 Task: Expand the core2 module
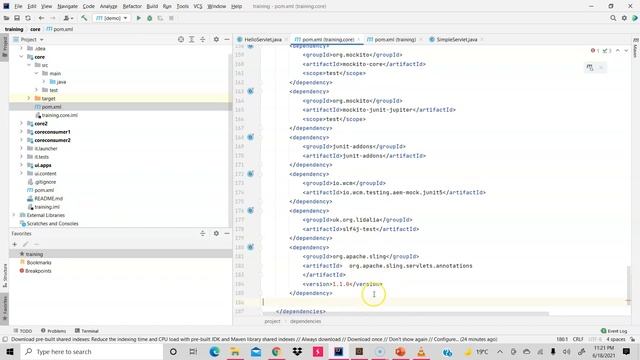coord(21,123)
